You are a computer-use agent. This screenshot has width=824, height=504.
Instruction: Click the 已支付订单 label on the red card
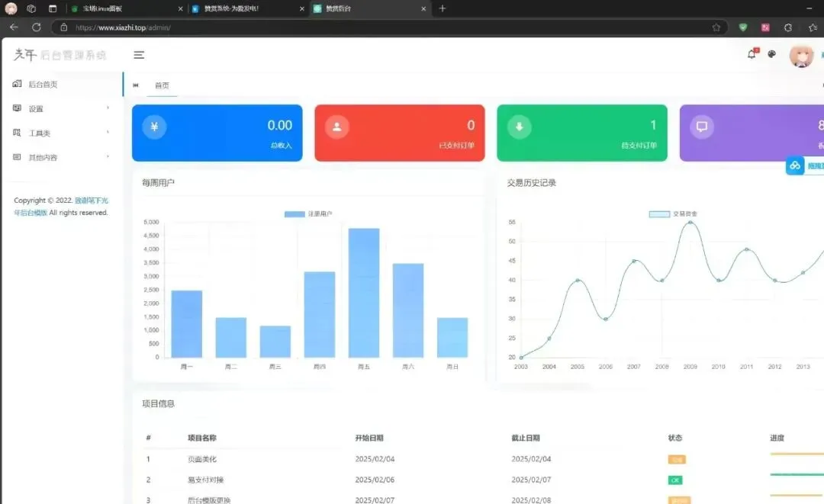click(457, 146)
